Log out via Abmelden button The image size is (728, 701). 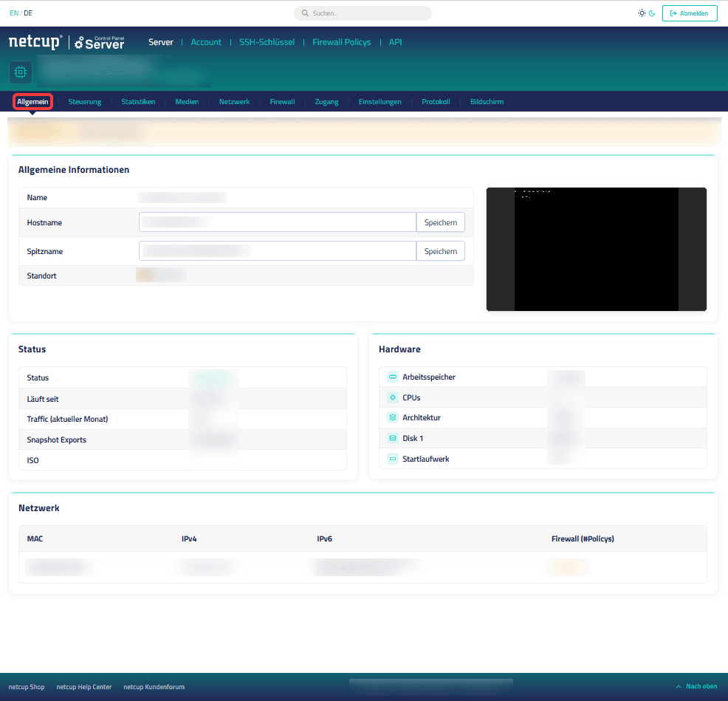690,13
